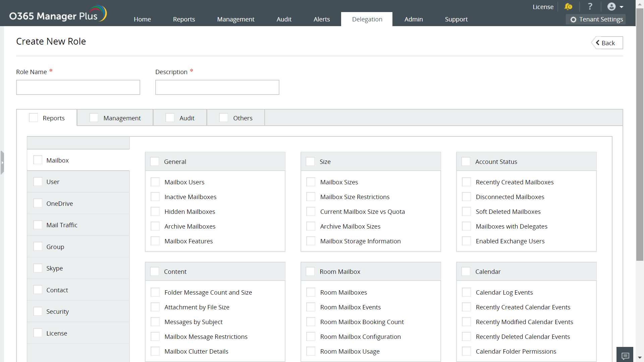Expand the left side panel handle
Image resolution: width=644 pixels, height=362 pixels.
click(x=2, y=163)
